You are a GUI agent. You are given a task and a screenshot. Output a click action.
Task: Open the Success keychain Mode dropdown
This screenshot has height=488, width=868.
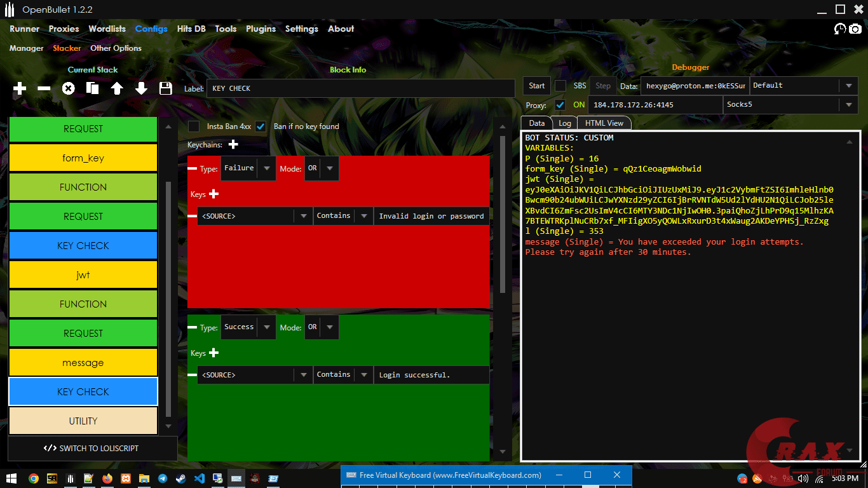tap(322, 327)
